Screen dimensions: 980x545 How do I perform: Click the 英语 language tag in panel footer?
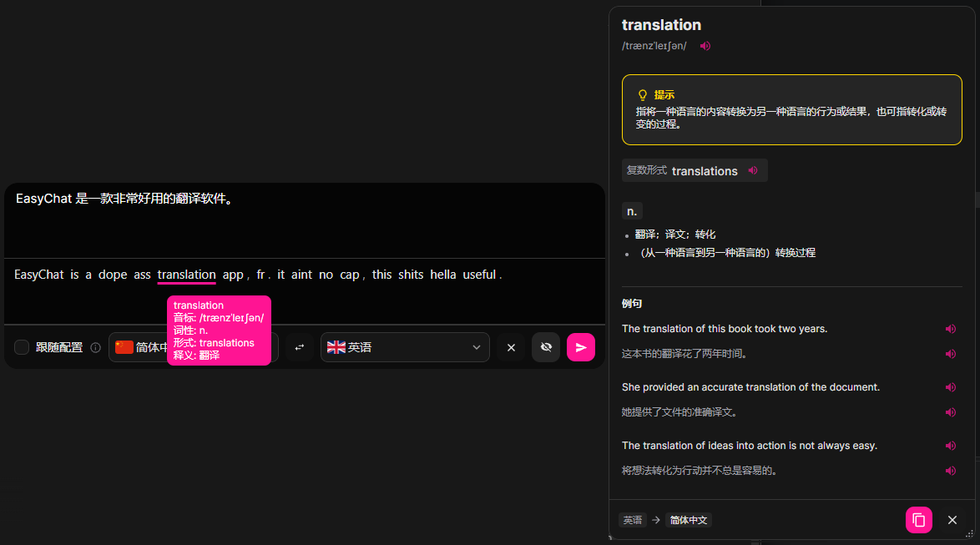[x=633, y=520]
